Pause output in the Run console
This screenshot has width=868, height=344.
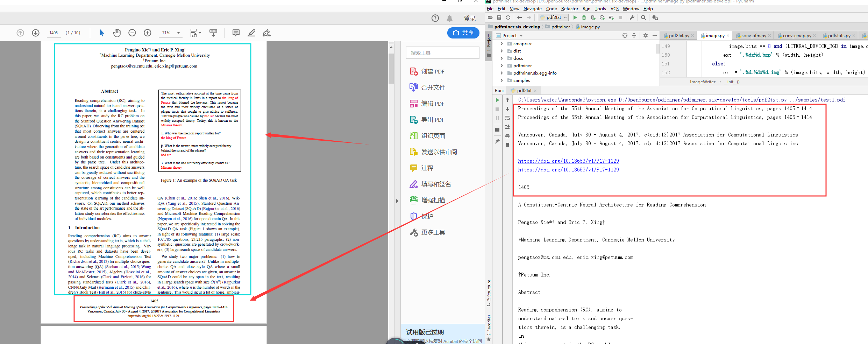tap(498, 118)
